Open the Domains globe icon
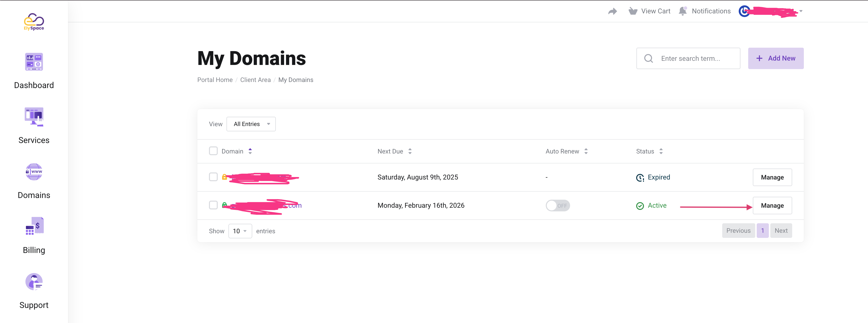The image size is (868, 323). pos(34,172)
